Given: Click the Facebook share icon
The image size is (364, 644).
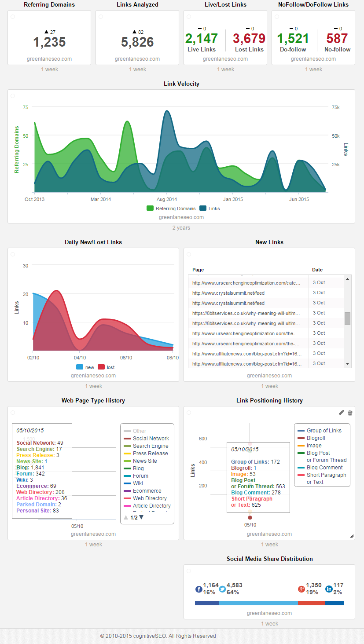Looking at the screenshot, I should pyautogui.click(x=199, y=589).
